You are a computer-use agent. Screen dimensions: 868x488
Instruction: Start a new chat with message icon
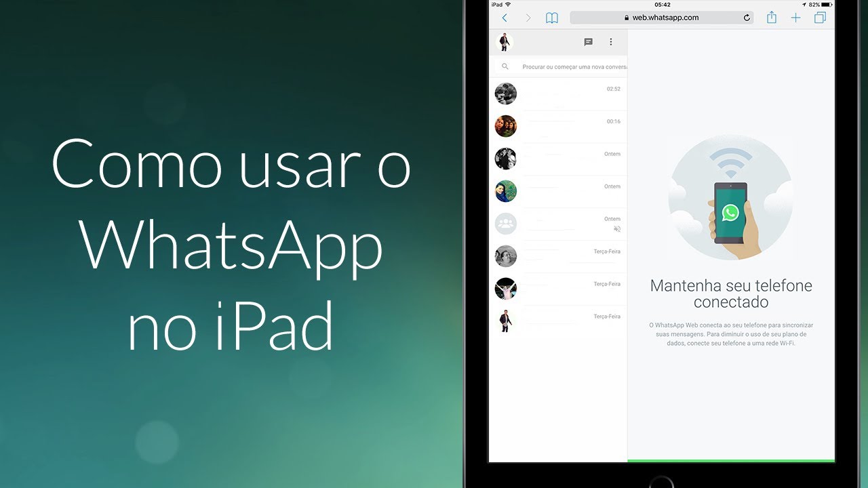pyautogui.click(x=589, y=42)
